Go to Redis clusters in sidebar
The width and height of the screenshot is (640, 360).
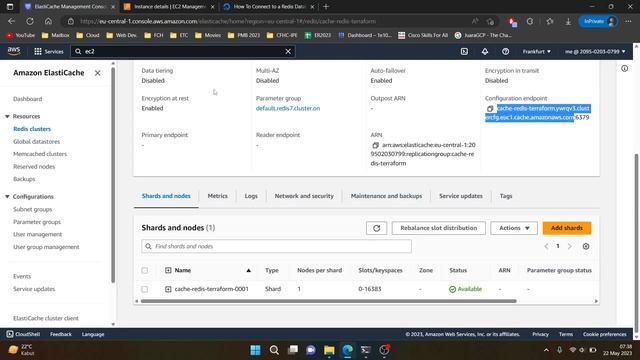pyautogui.click(x=32, y=129)
